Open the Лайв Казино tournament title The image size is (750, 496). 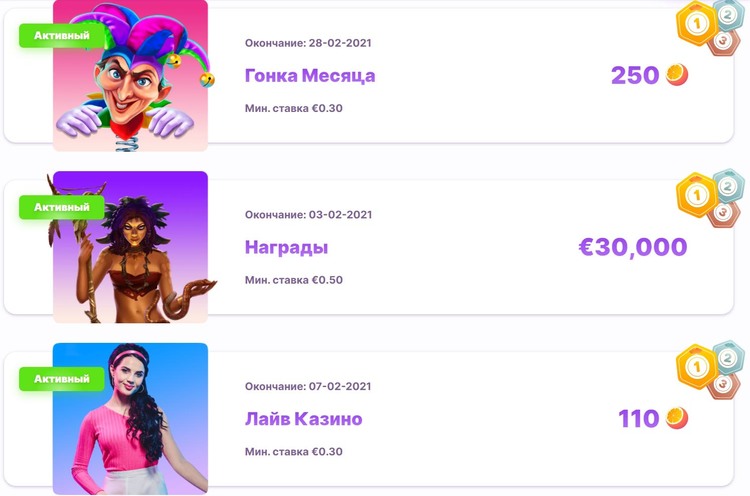(x=303, y=419)
